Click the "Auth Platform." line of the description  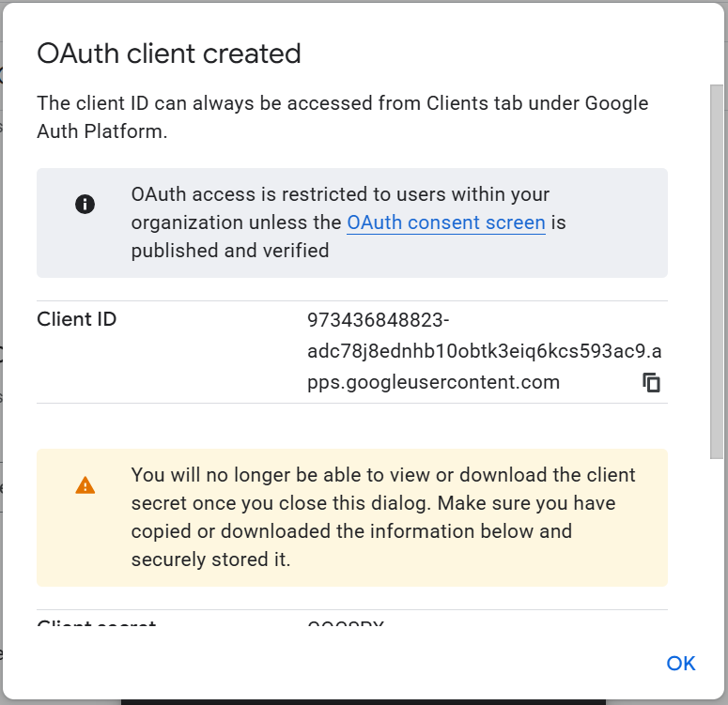(x=101, y=131)
